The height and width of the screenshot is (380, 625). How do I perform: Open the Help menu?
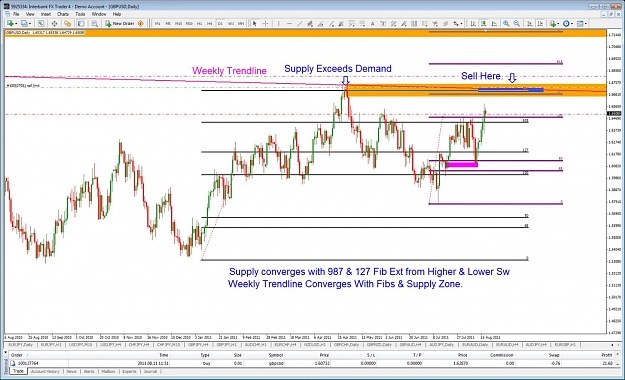pyautogui.click(x=117, y=14)
